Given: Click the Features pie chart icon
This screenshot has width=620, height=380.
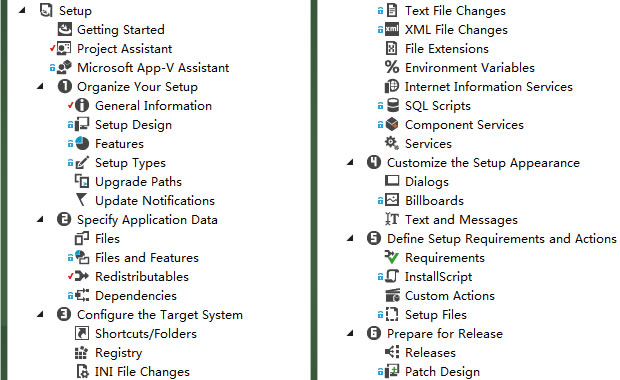Looking at the screenshot, I should tap(82, 143).
